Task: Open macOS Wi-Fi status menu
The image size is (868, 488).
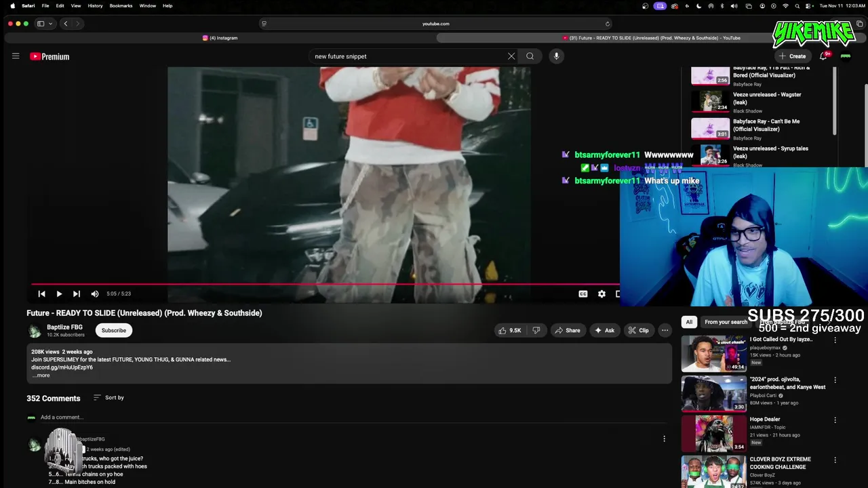Action: 785,5
